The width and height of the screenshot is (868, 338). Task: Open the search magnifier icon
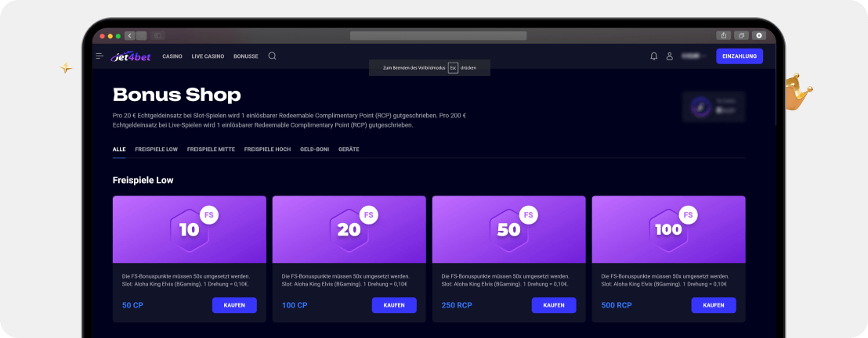pyautogui.click(x=273, y=56)
